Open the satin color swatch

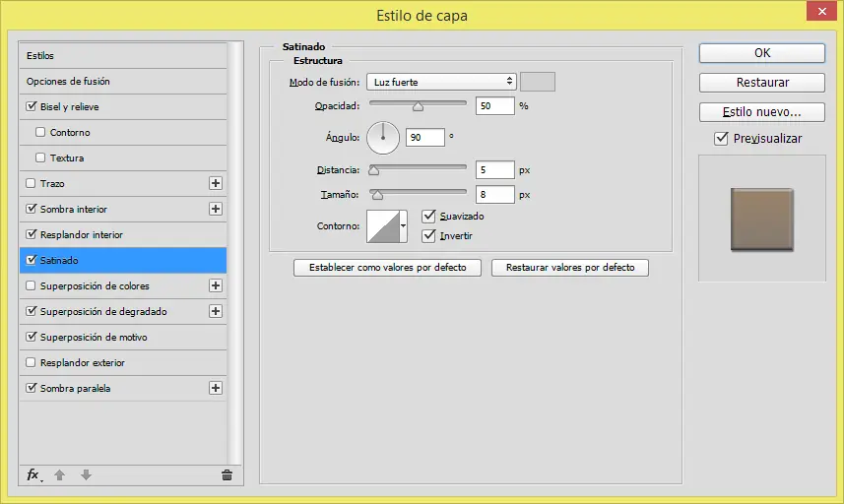[538, 82]
